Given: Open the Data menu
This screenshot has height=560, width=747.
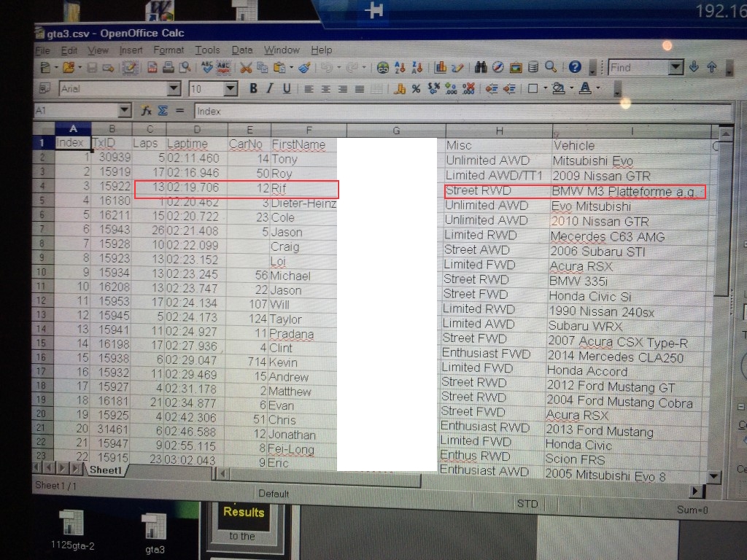Looking at the screenshot, I should pos(242,50).
